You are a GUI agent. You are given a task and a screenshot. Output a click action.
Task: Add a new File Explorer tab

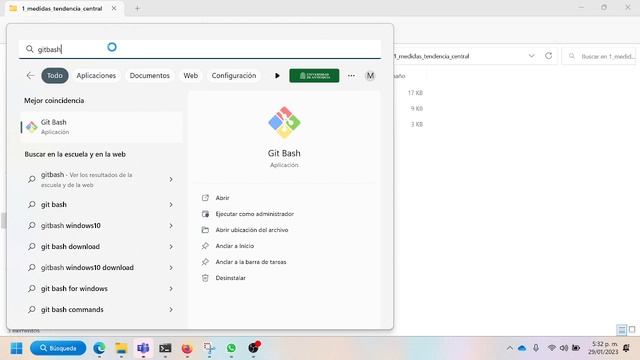click(137, 8)
